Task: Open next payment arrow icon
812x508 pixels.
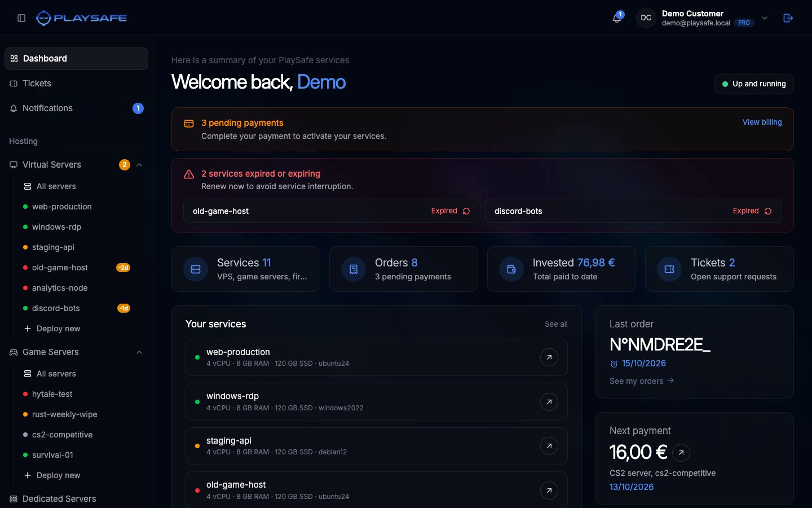Action: (x=681, y=452)
